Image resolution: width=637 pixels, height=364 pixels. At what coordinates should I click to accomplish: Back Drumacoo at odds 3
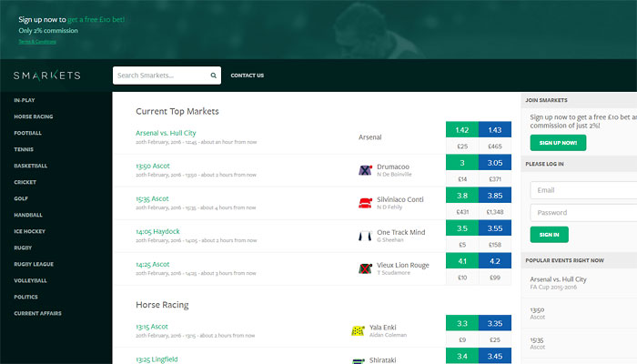click(x=462, y=163)
